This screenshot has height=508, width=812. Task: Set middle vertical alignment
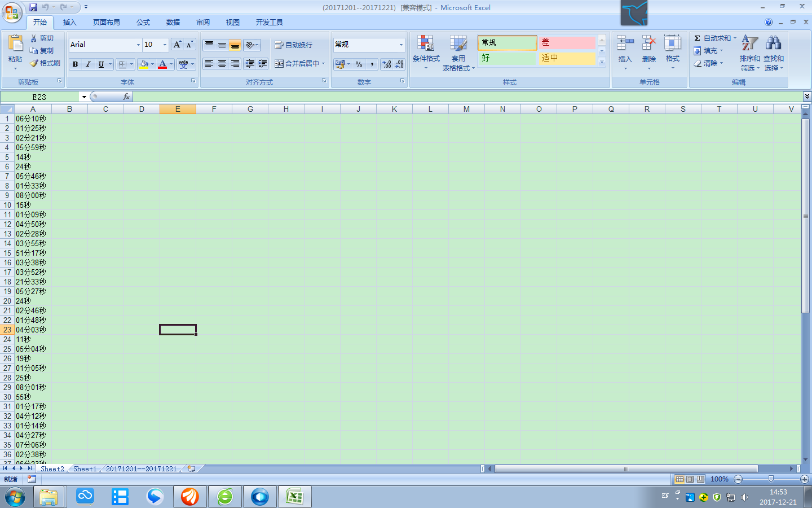click(222, 45)
